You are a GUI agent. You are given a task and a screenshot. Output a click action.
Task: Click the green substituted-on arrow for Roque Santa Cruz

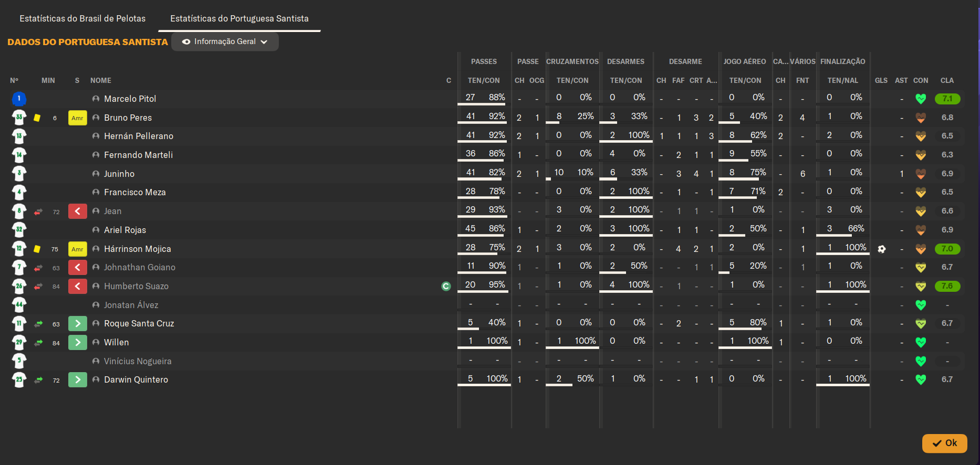(x=78, y=324)
